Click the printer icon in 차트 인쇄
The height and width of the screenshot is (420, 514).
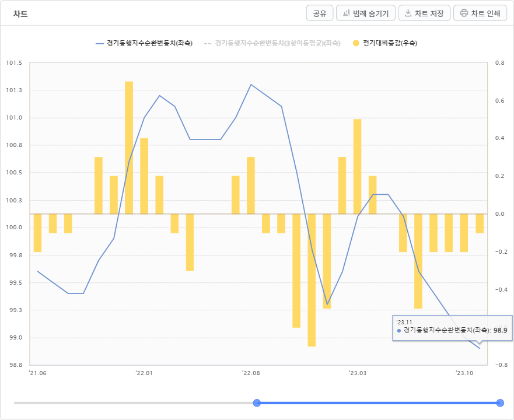(x=464, y=13)
